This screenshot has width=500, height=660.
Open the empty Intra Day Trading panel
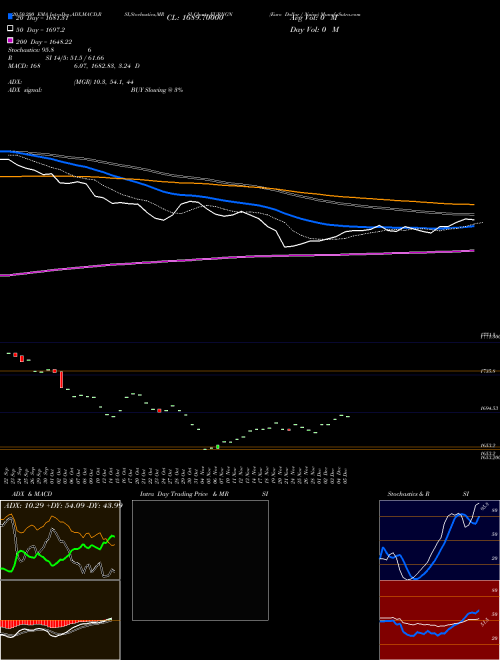[x=200, y=560]
